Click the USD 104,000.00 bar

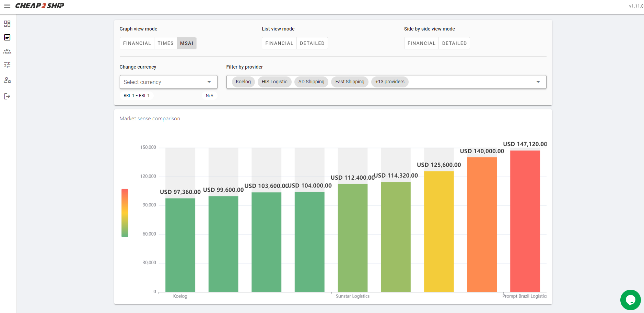pos(309,242)
